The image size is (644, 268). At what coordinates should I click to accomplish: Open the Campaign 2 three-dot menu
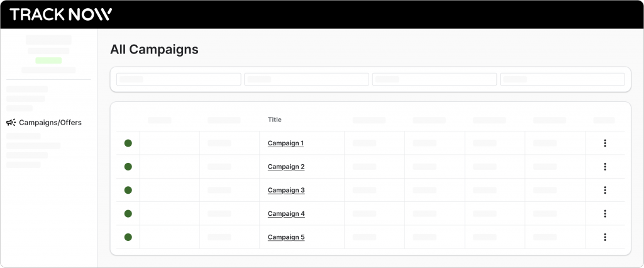click(604, 167)
